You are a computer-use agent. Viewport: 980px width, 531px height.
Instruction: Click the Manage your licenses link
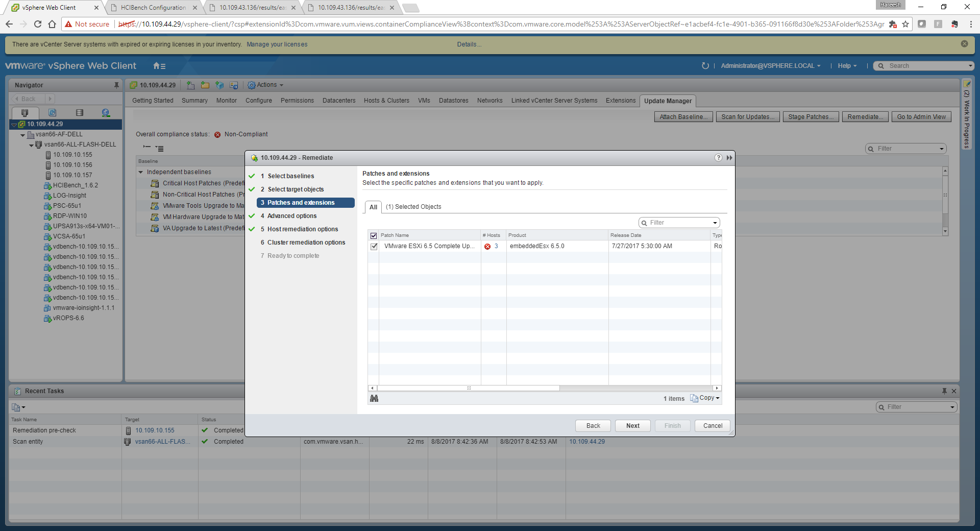pyautogui.click(x=277, y=44)
